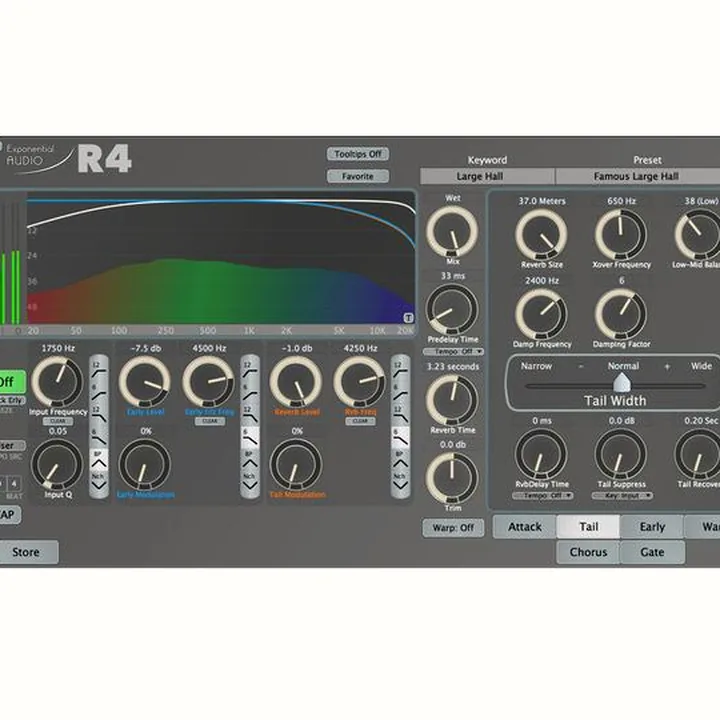This screenshot has height=720, width=720.
Task: Select 12 dB low-cut filter beside Input Frequency
Action: [99, 370]
